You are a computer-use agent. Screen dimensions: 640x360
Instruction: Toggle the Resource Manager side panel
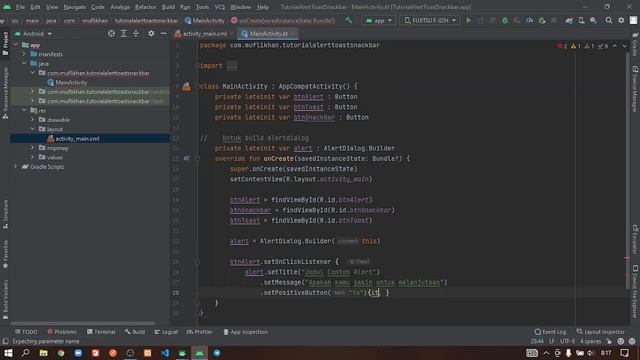tap(5, 93)
